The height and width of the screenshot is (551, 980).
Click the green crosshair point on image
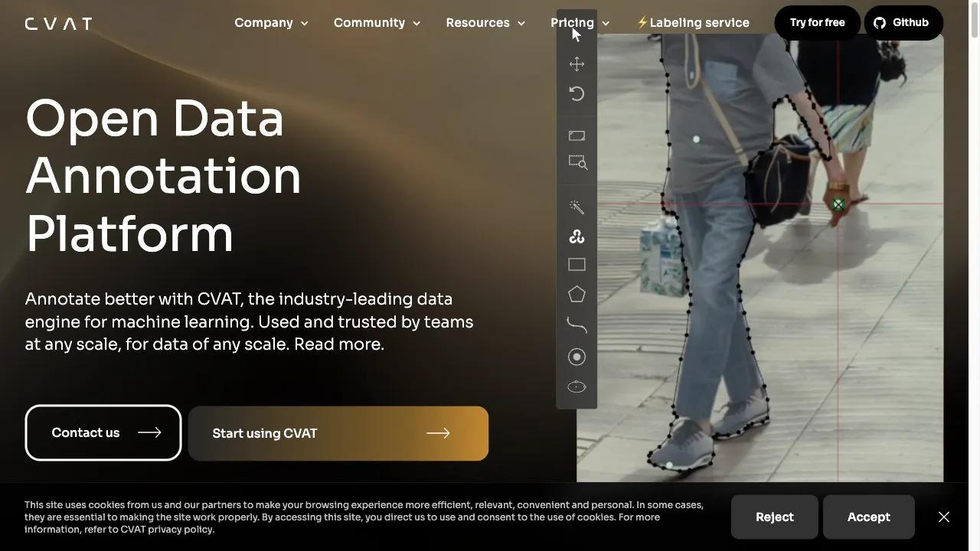tap(838, 204)
